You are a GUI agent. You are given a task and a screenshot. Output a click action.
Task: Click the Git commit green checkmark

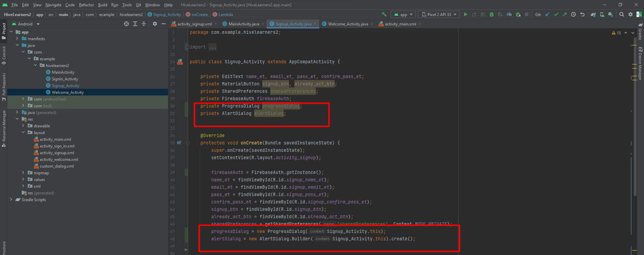556,15
